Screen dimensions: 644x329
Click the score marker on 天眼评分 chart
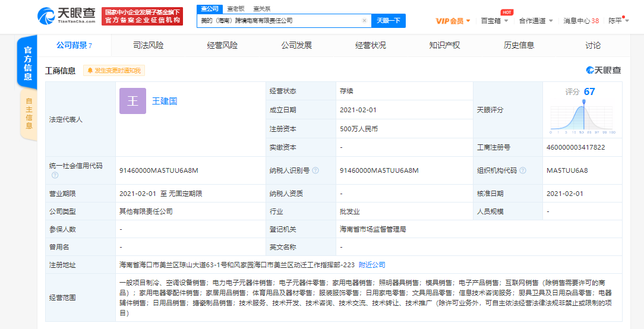coord(584,102)
